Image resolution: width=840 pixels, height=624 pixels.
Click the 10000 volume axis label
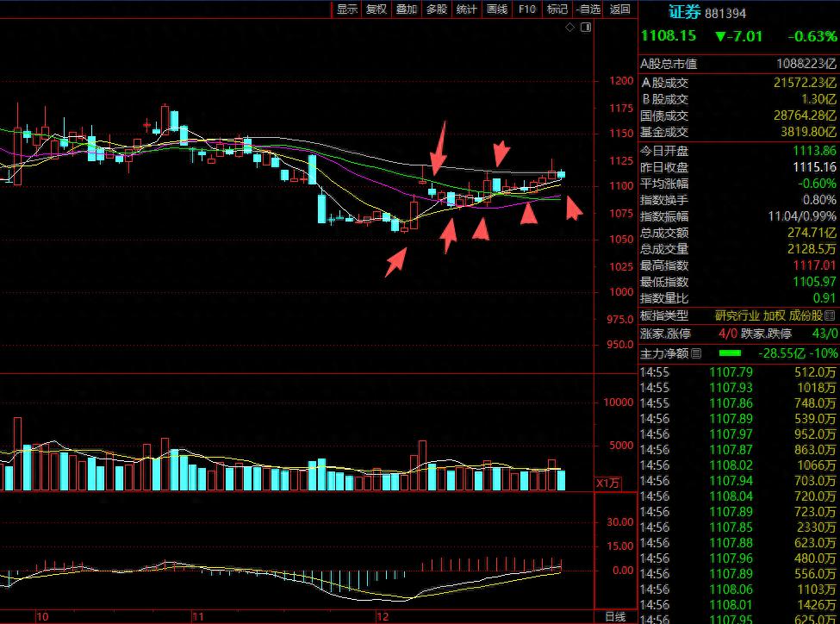pyautogui.click(x=618, y=402)
